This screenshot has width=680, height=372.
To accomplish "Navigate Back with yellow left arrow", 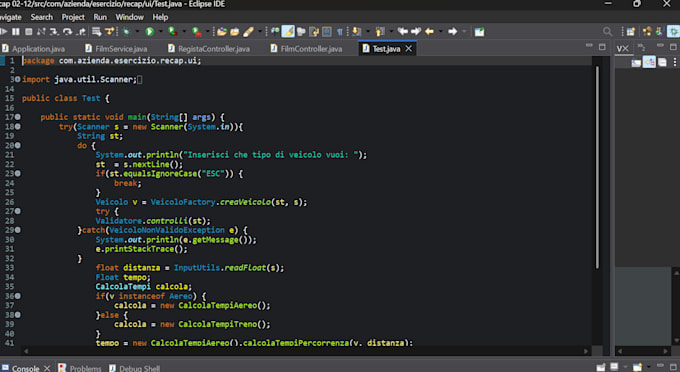I will [429, 32].
